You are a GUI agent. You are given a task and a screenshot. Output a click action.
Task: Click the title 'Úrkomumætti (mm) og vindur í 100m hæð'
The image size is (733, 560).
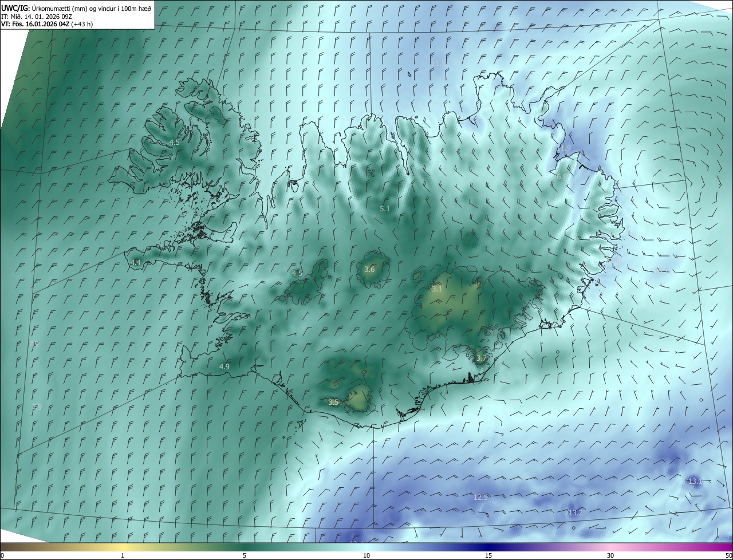(91, 8)
